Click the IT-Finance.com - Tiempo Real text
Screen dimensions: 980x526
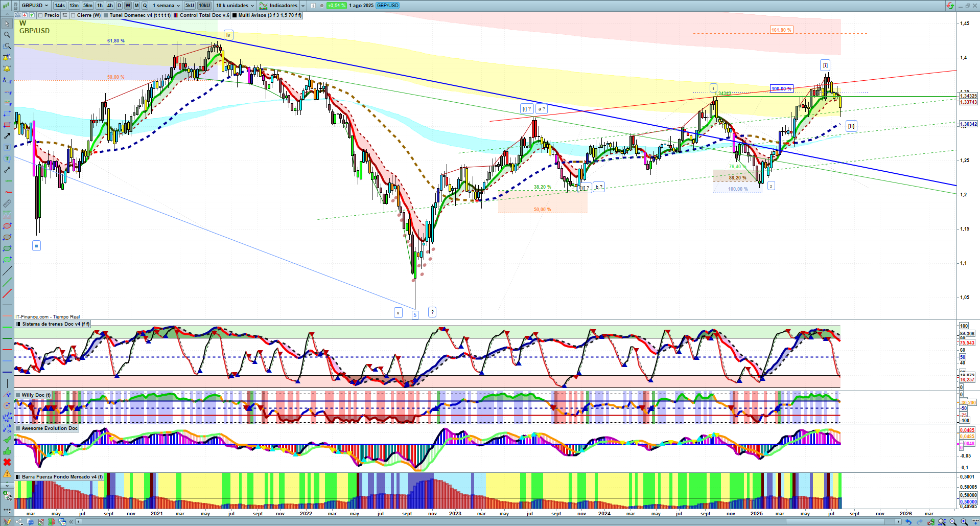click(x=48, y=317)
